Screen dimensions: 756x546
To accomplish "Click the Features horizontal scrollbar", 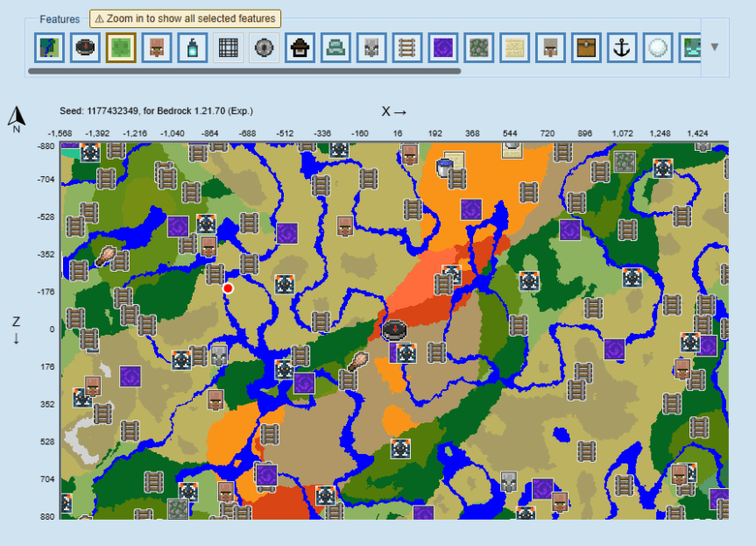I will (x=245, y=71).
